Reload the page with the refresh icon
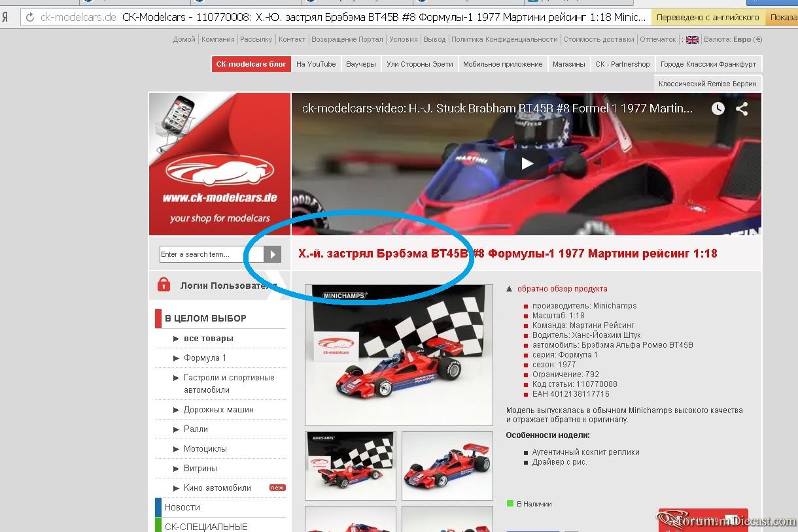 point(30,18)
